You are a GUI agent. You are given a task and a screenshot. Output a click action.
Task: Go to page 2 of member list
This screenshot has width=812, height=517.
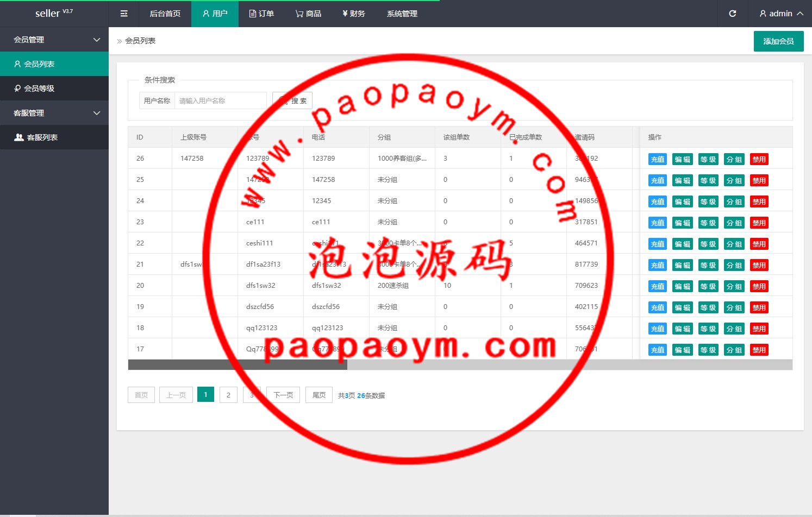(228, 395)
